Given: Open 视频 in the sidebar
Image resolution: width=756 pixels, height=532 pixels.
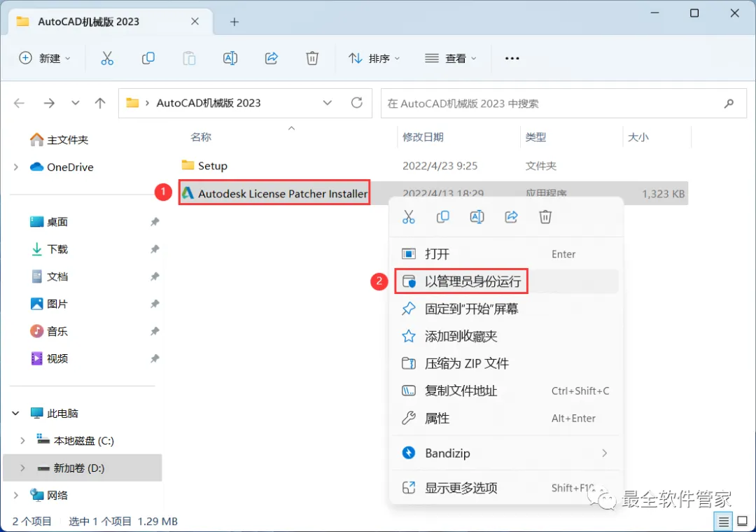Looking at the screenshot, I should (x=49, y=359).
